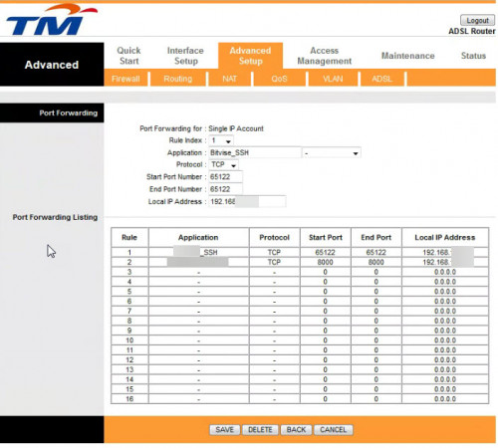Expand the Rule Index dropdown
This screenshot has width=498, height=448.
click(221, 140)
